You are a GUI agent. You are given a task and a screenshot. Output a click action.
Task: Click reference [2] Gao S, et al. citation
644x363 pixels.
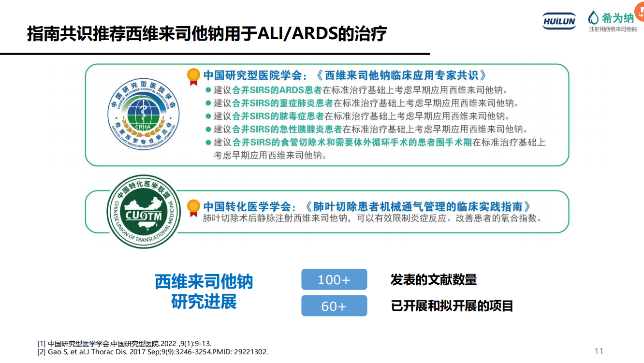(x=153, y=352)
